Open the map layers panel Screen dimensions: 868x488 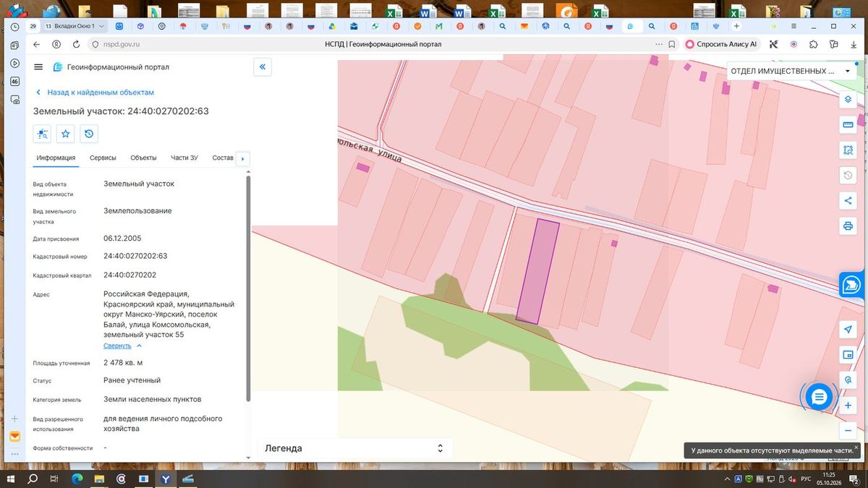pyautogui.click(x=848, y=100)
